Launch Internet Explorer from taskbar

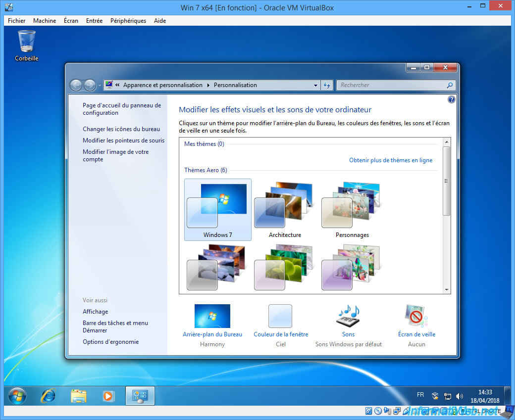pos(48,396)
